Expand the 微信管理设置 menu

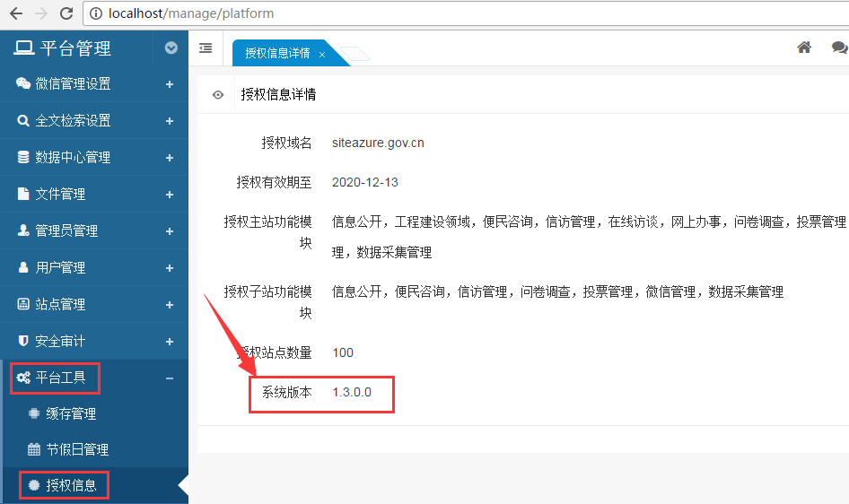(170, 84)
